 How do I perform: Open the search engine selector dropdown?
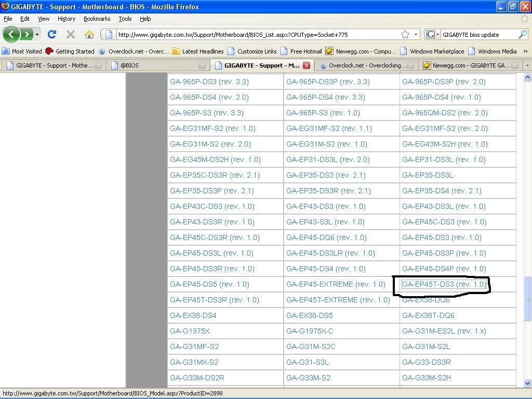coord(433,34)
